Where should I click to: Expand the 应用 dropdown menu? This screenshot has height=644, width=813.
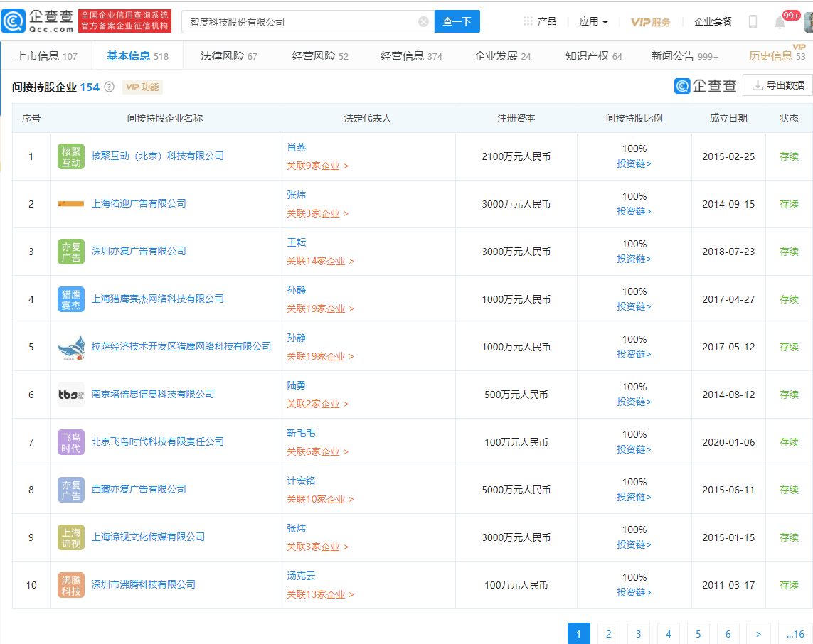coord(593,21)
